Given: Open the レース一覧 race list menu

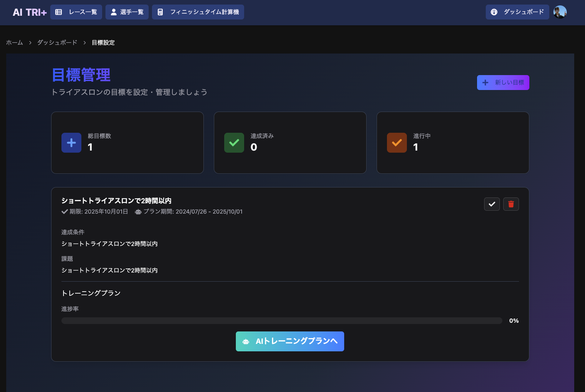Looking at the screenshot, I should (x=76, y=12).
